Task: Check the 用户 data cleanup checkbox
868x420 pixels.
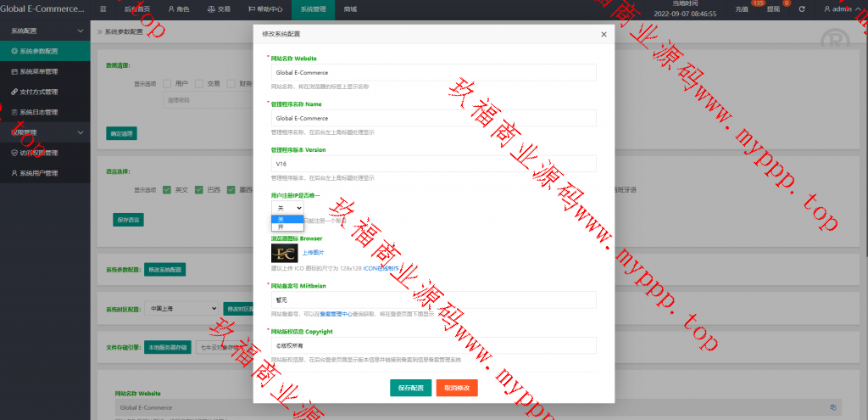Action: point(167,84)
